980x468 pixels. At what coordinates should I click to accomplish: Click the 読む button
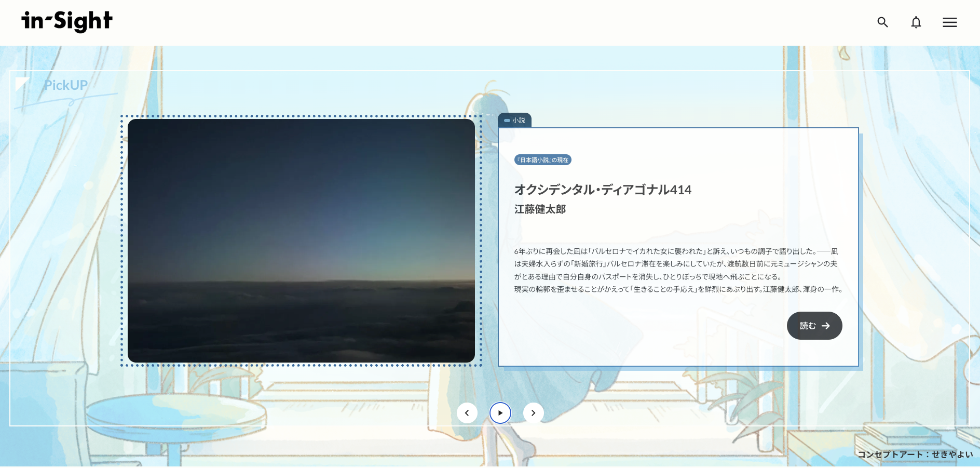[814, 326]
